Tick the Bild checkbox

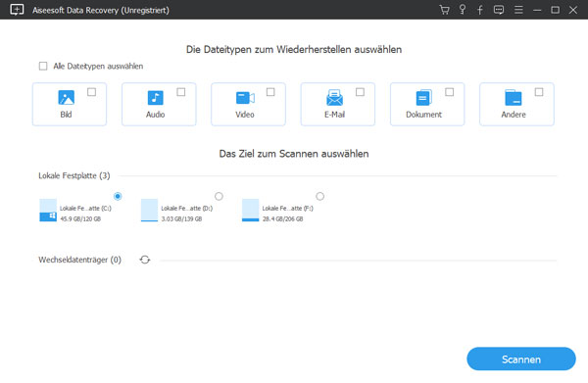click(x=91, y=92)
